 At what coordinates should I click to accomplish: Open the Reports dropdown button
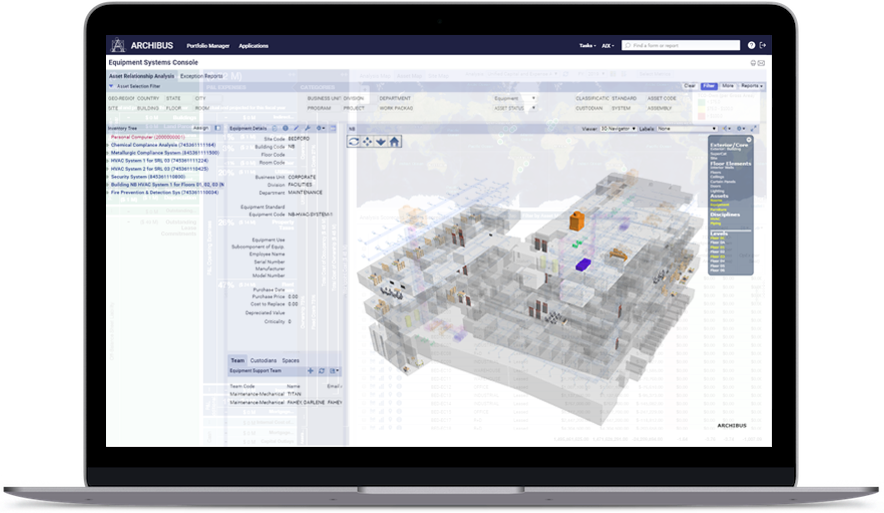point(752,86)
